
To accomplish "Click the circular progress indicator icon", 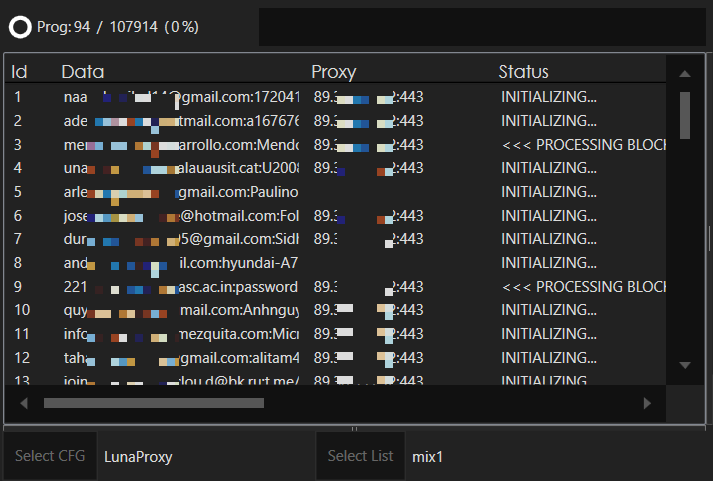I will pyautogui.click(x=20, y=27).
